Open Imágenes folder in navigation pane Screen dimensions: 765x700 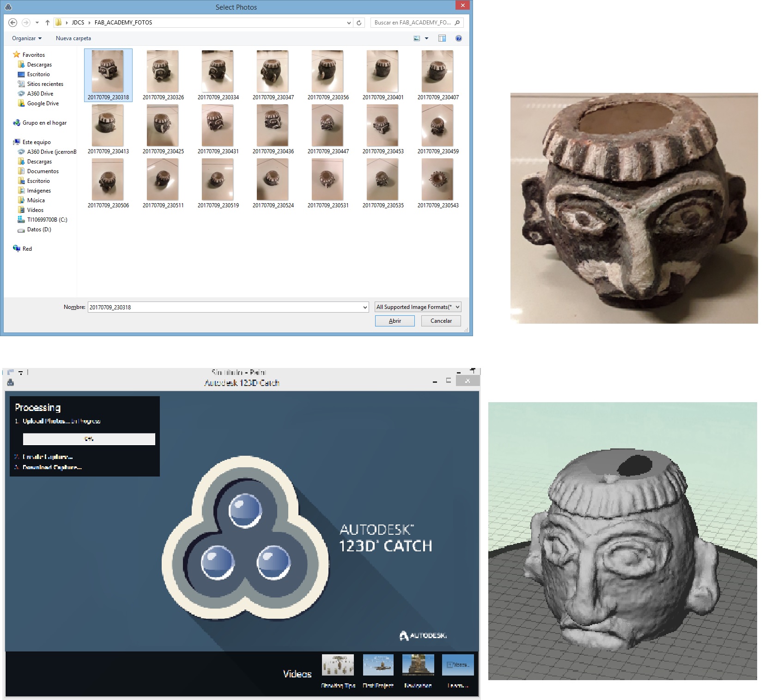[x=39, y=191]
